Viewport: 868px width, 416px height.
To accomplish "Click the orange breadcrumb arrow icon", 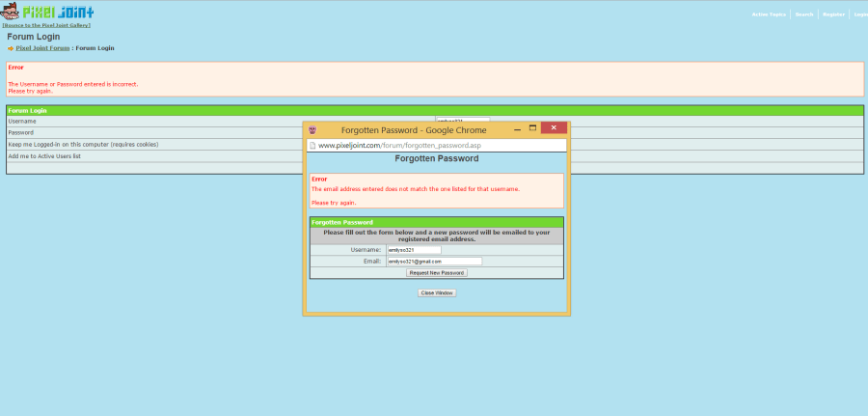I will pyautogui.click(x=11, y=47).
